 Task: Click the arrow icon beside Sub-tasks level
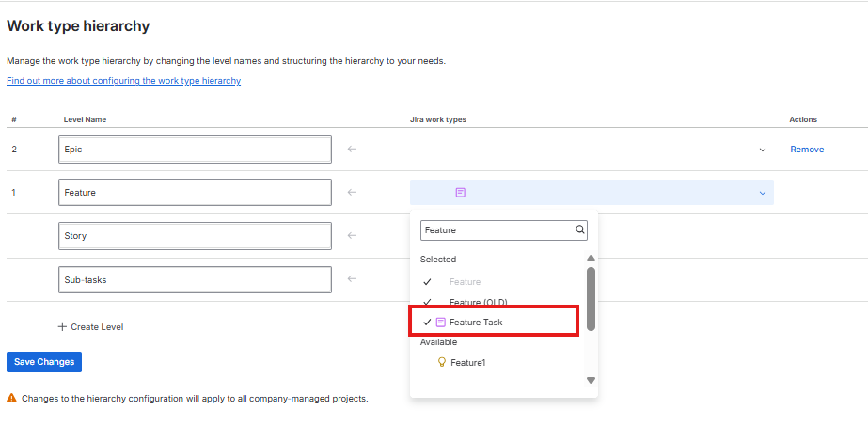352,279
